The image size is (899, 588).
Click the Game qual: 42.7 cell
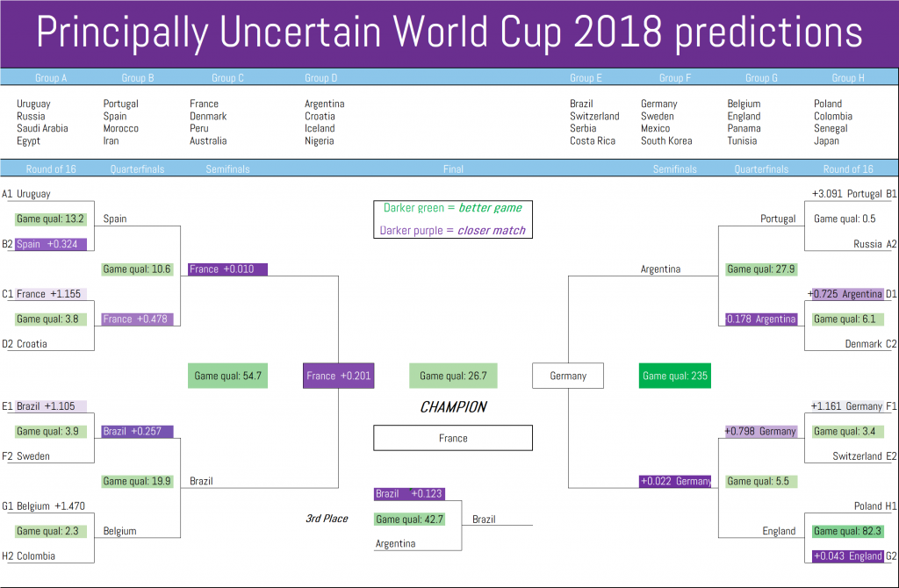click(409, 520)
